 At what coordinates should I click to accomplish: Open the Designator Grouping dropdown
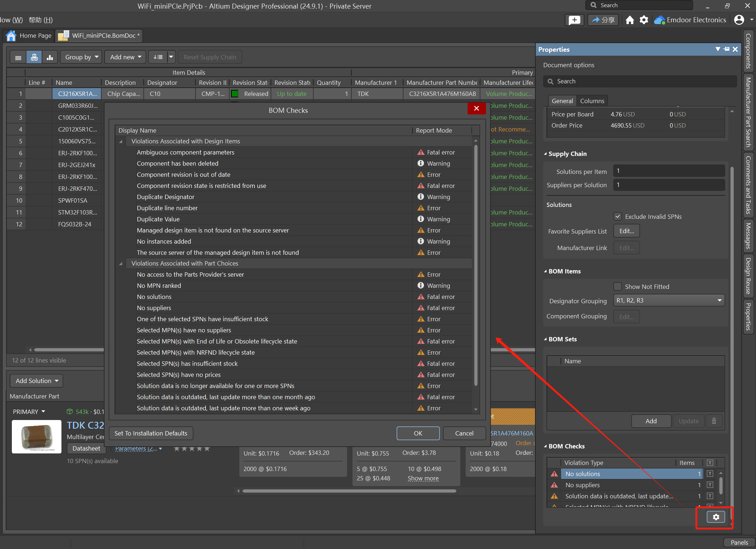pyautogui.click(x=669, y=300)
